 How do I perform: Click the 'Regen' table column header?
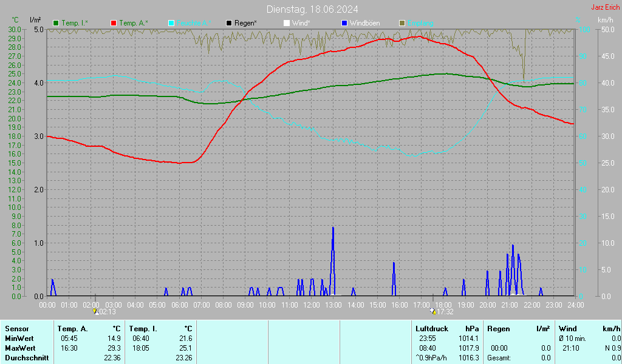498,329
